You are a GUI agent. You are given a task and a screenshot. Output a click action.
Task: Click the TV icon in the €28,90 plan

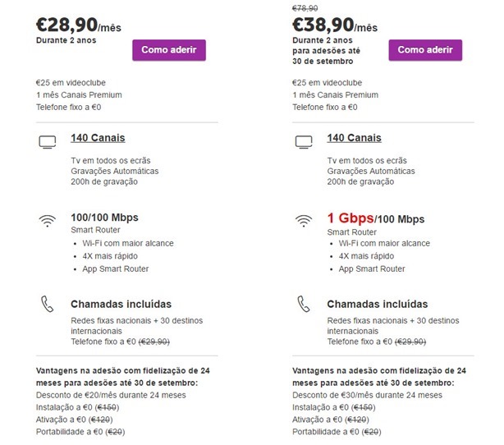[x=47, y=143]
